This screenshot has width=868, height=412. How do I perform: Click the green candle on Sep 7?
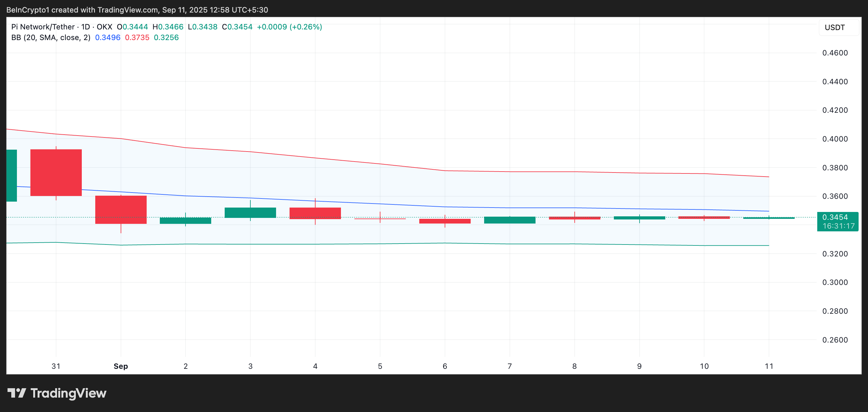coord(510,220)
